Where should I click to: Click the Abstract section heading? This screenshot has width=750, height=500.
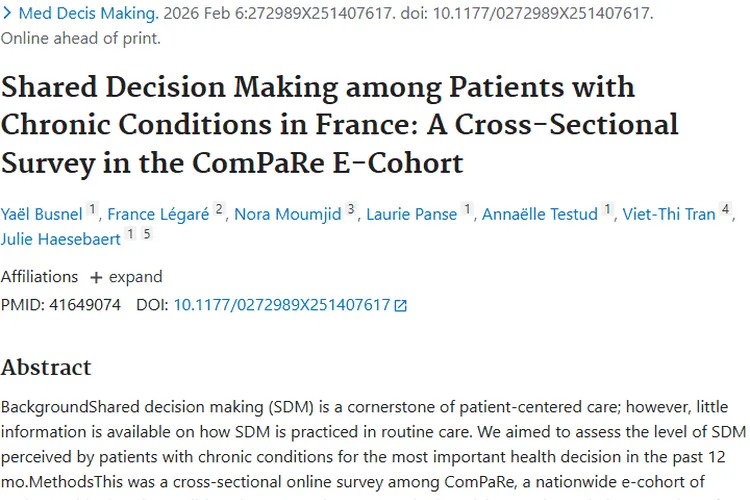[46, 367]
